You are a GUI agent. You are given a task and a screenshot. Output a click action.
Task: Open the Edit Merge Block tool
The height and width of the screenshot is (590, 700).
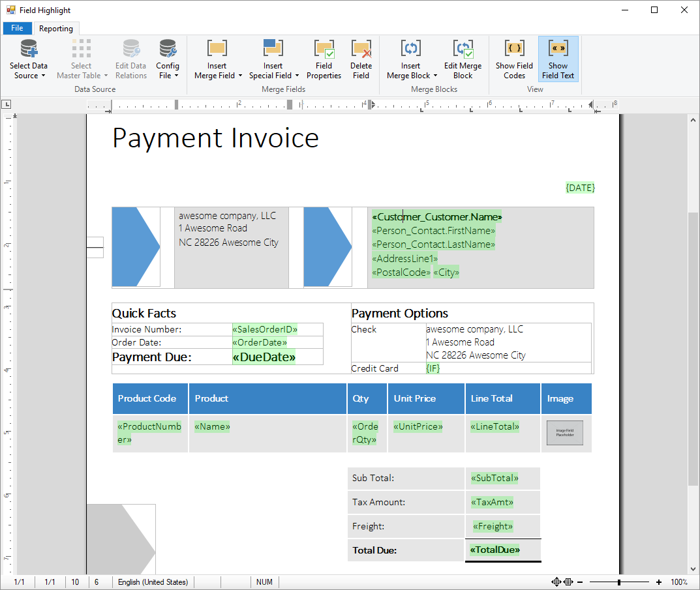[x=463, y=50]
